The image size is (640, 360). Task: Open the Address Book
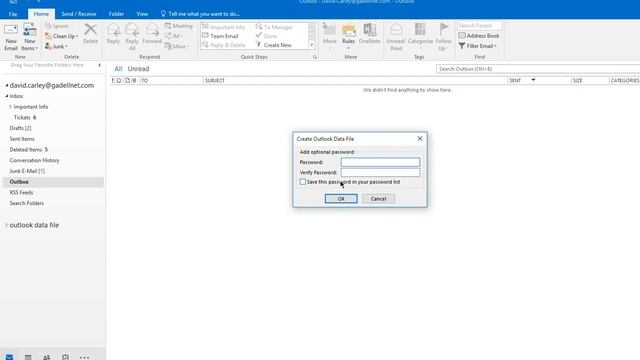pyautogui.click(x=479, y=36)
